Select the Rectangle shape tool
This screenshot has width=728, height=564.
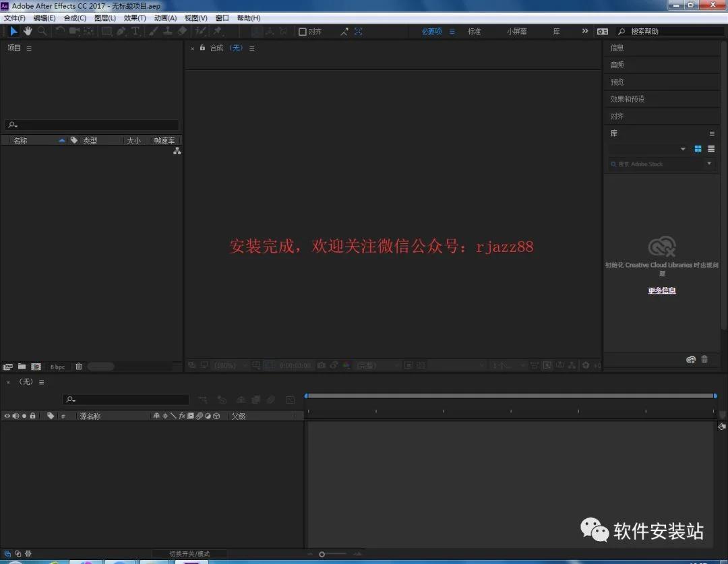(107, 31)
